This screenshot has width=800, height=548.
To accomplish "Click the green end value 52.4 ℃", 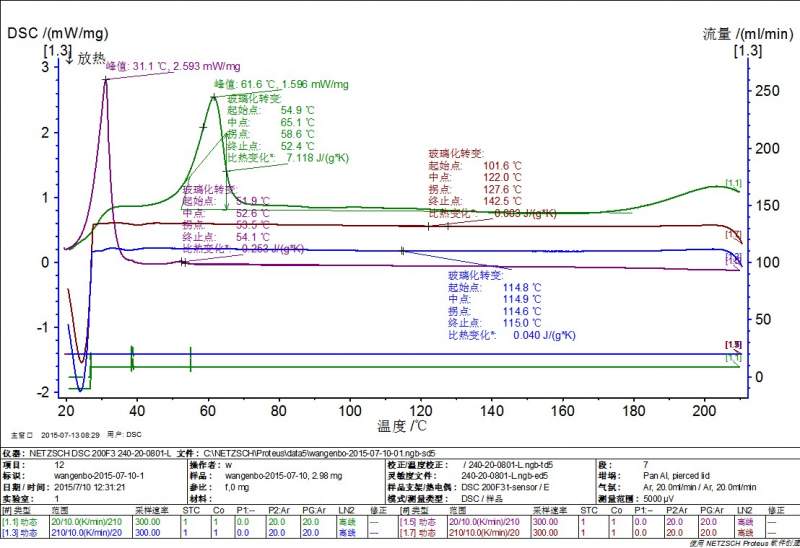I will (x=297, y=146).
